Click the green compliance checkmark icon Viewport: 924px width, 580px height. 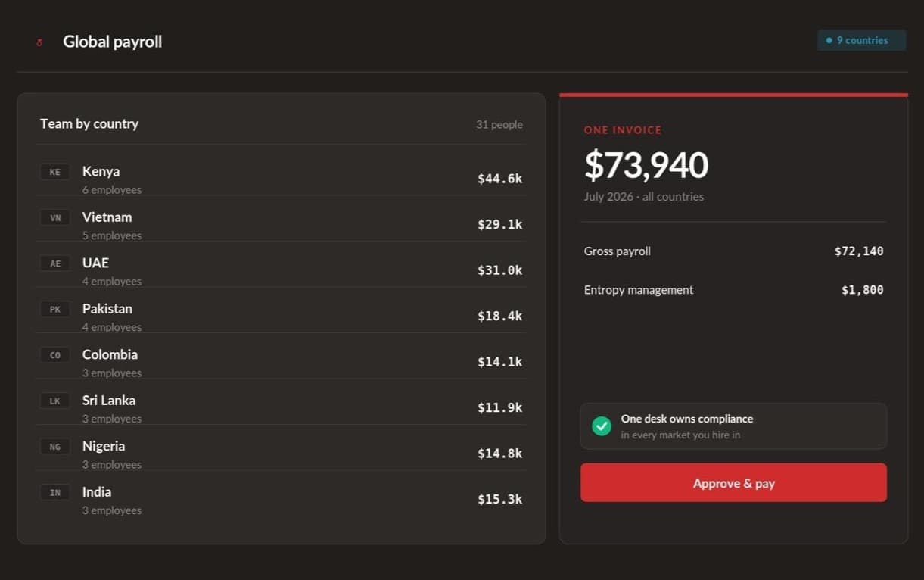pos(602,426)
